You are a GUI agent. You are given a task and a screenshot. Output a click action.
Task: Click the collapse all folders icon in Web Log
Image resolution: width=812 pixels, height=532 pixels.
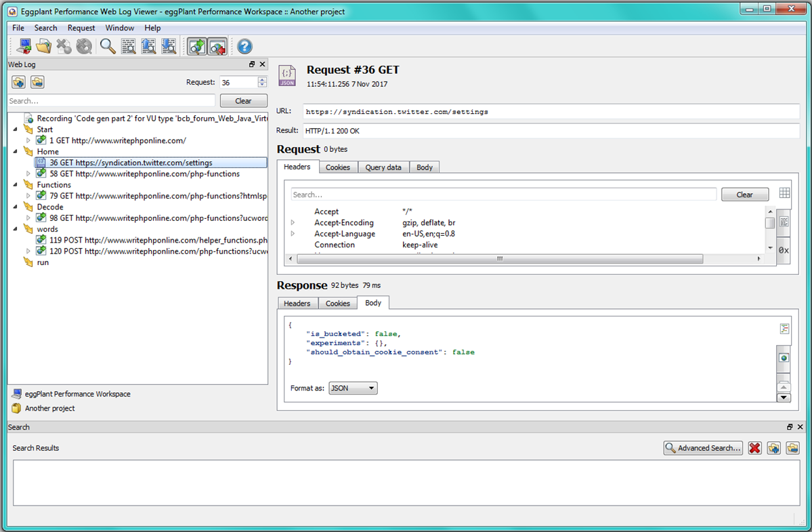(37, 82)
